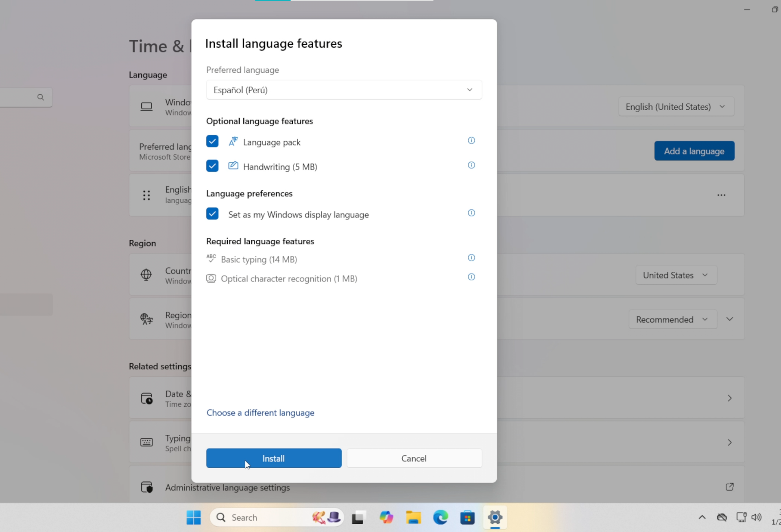Image resolution: width=781 pixels, height=532 pixels.
Task: Open the Español (Perú) preferred language dropdown
Action: [x=344, y=90]
